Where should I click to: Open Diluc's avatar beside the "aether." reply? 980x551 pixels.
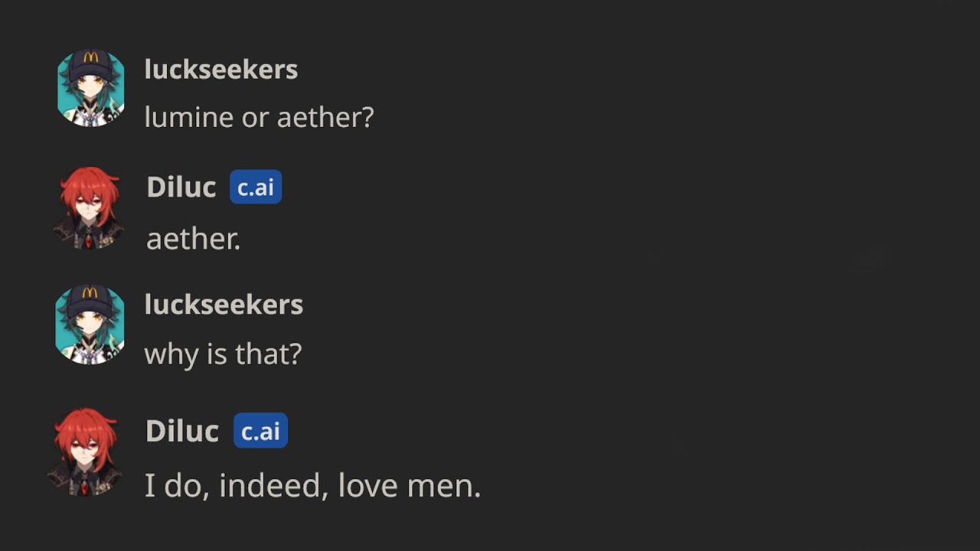tap(89, 208)
